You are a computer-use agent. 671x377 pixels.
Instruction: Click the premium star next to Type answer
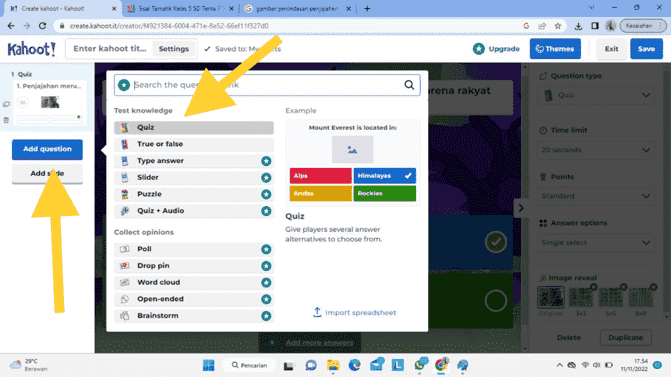266,161
